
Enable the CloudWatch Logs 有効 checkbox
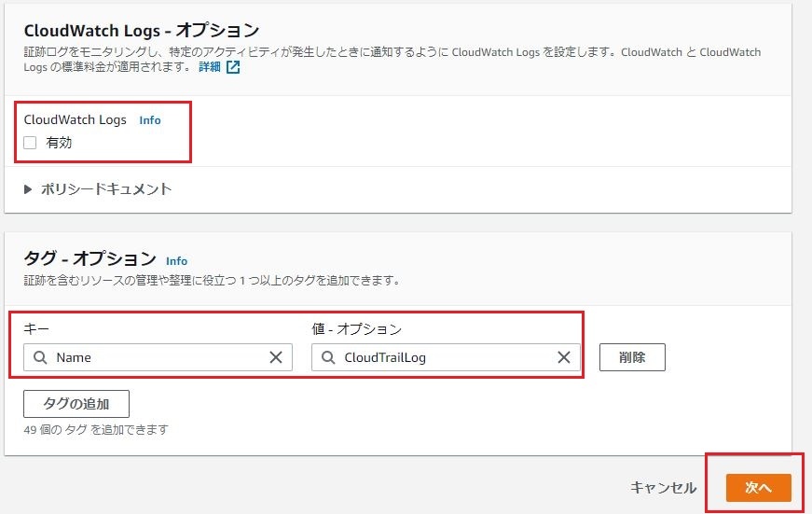(30, 143)
